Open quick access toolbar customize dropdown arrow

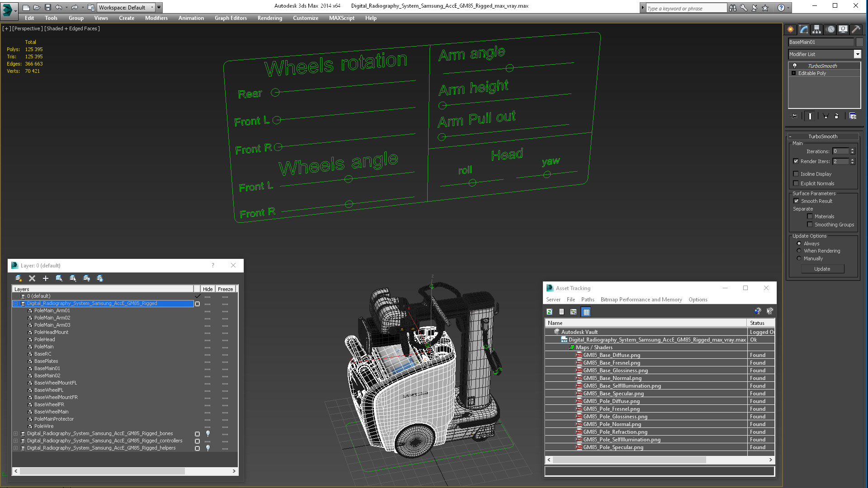pyautogui.click(x=159, y=8)
